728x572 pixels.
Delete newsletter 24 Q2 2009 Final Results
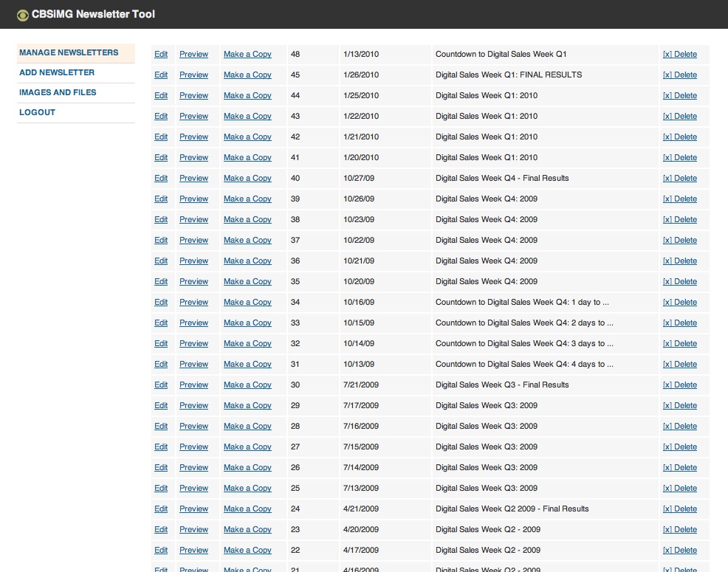(x=679, y=509)
